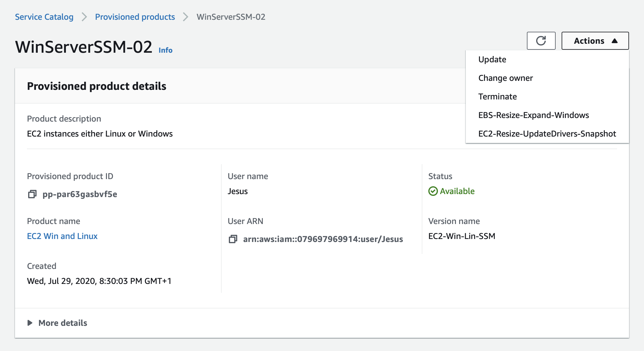
Task: Click the refresh icon near Actions
Action: click(x=541, y=41)
